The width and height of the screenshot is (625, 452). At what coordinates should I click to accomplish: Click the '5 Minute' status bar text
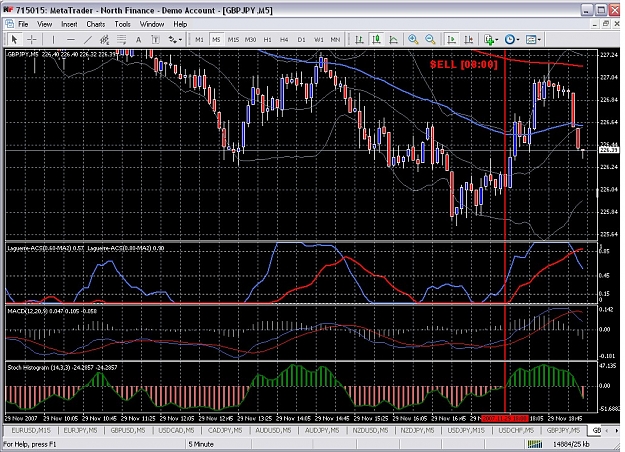click(x=201, y=444)
